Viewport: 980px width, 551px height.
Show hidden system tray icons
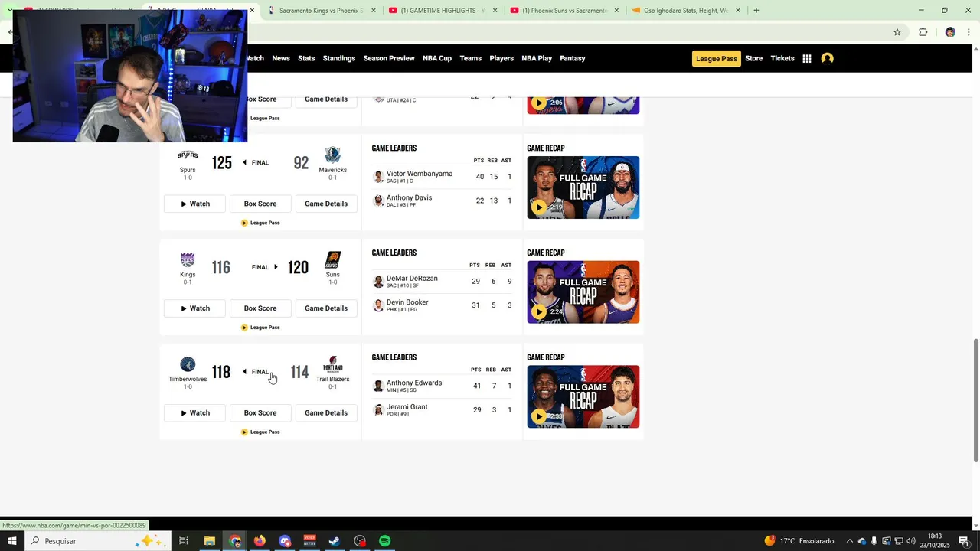tap(849, 541)
